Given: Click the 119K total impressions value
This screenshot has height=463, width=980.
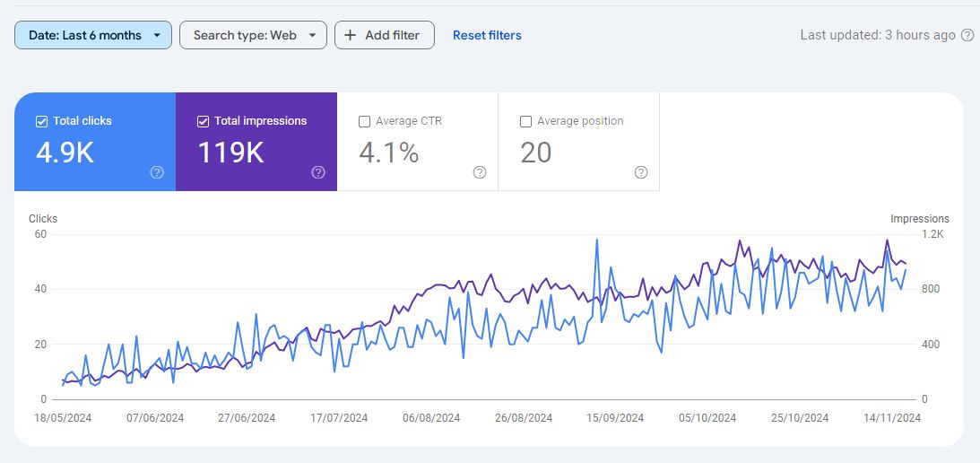Looking at the screenshot, I should coord(230,153).
